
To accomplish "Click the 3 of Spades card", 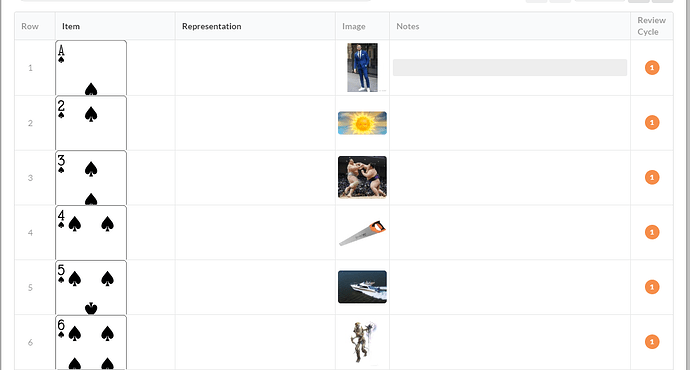I will click(x=91, y=178).
